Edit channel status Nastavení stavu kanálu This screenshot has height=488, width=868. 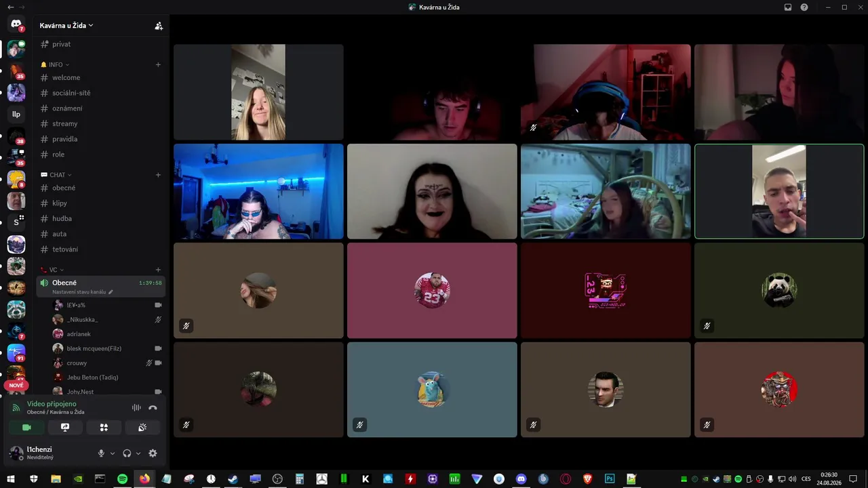[x=83, y=292]
